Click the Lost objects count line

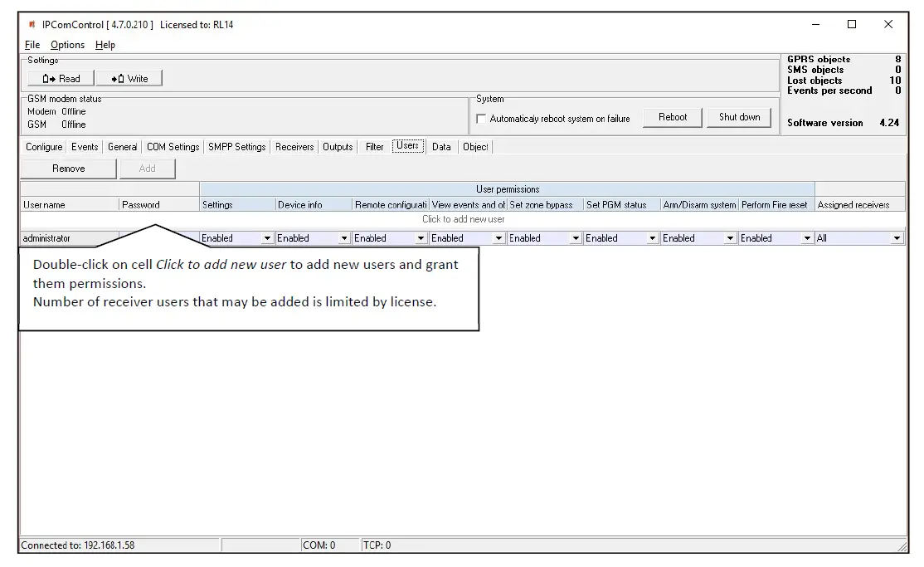point(844,81)
